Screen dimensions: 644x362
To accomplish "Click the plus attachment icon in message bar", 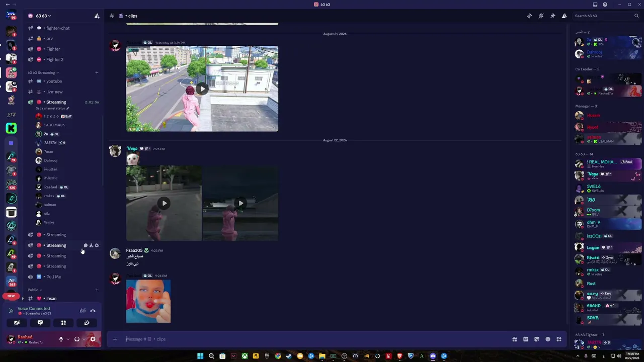I will pos(115,339).
